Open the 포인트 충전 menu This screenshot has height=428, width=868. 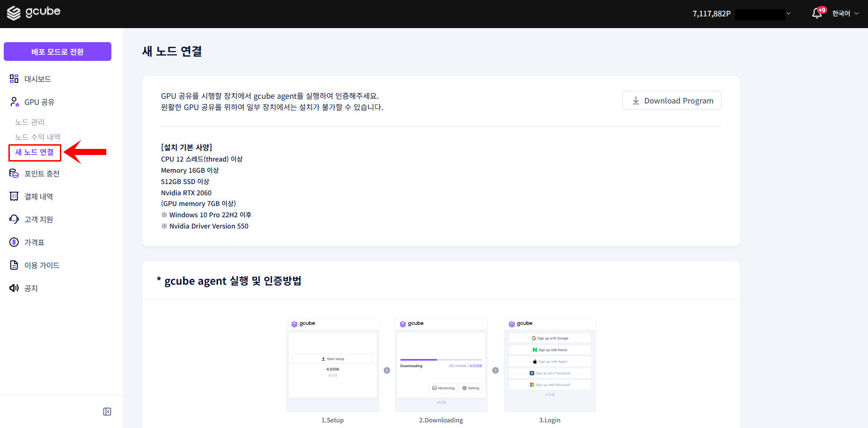pos(42,173)
